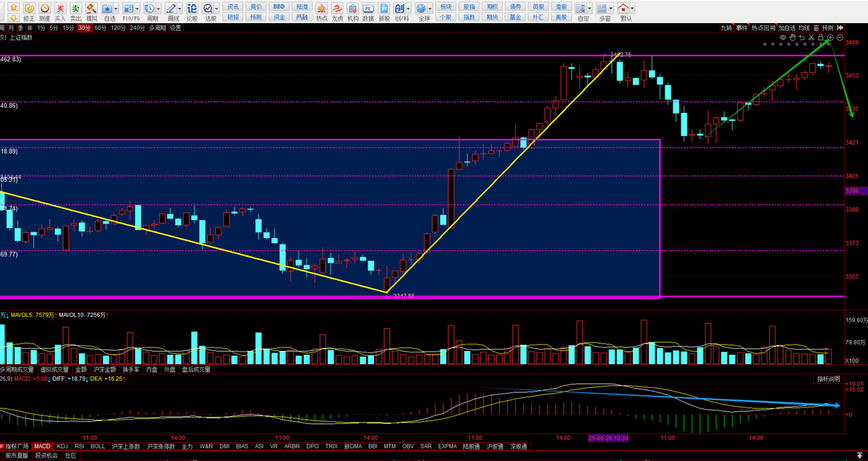Click the BBD button
Screen dimensions: 868x461
(278, 7)
